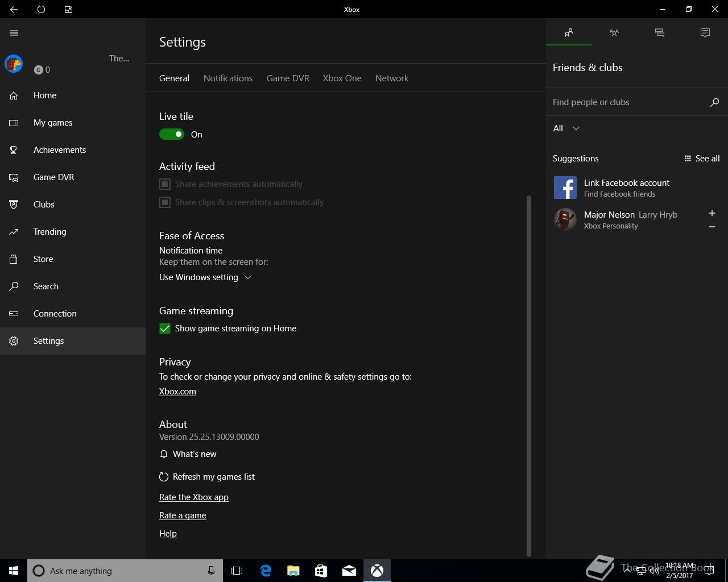The image size is (728, 582).
Task: Open File Explorer from taskbar
Action: pos(293,571)
